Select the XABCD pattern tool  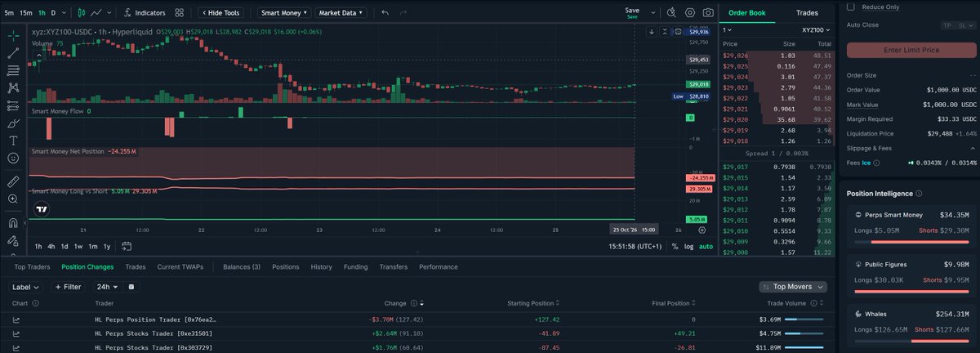[13, 88]
